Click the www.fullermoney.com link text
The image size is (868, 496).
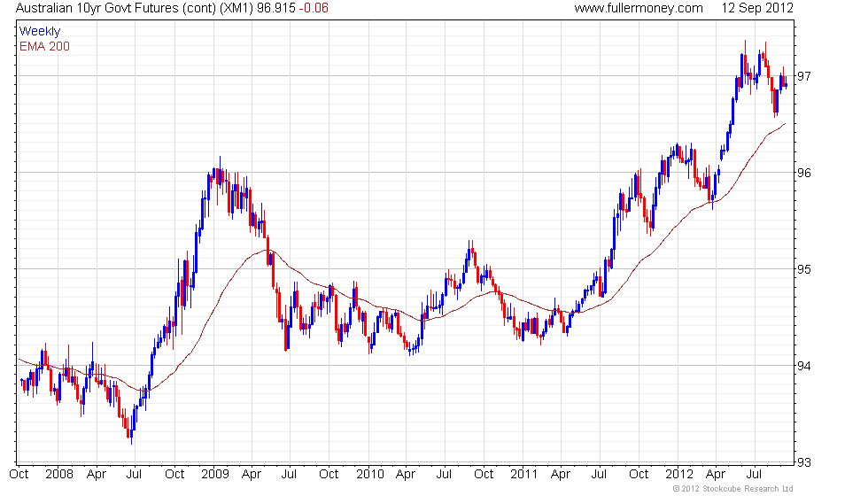[x=639, y=8]
